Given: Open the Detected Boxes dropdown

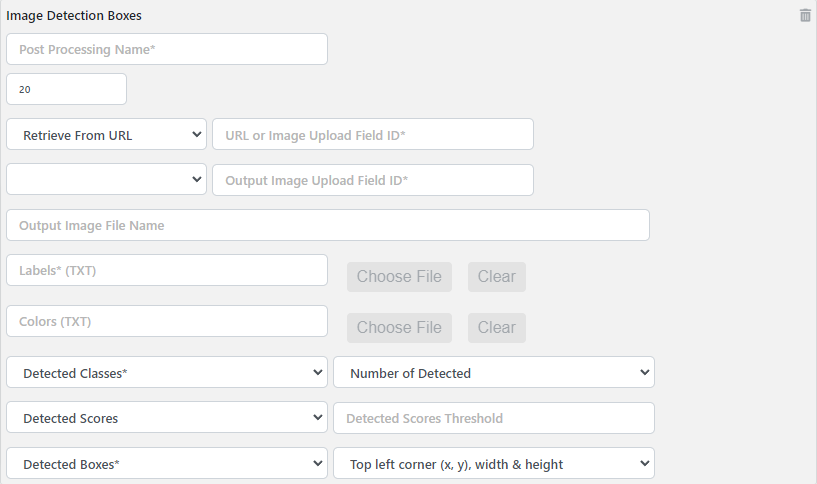Looking at the screenshot, I should tap(167, 463).
